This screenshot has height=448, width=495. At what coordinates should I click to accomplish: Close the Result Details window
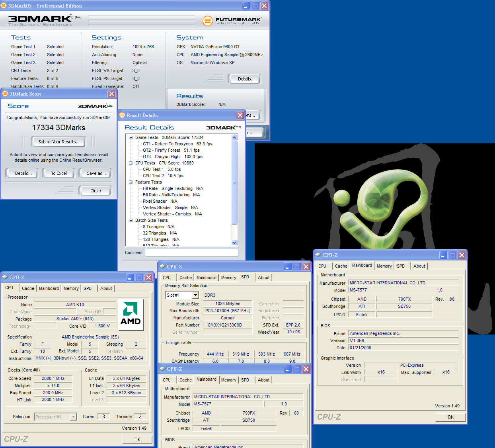coord(240,115)
